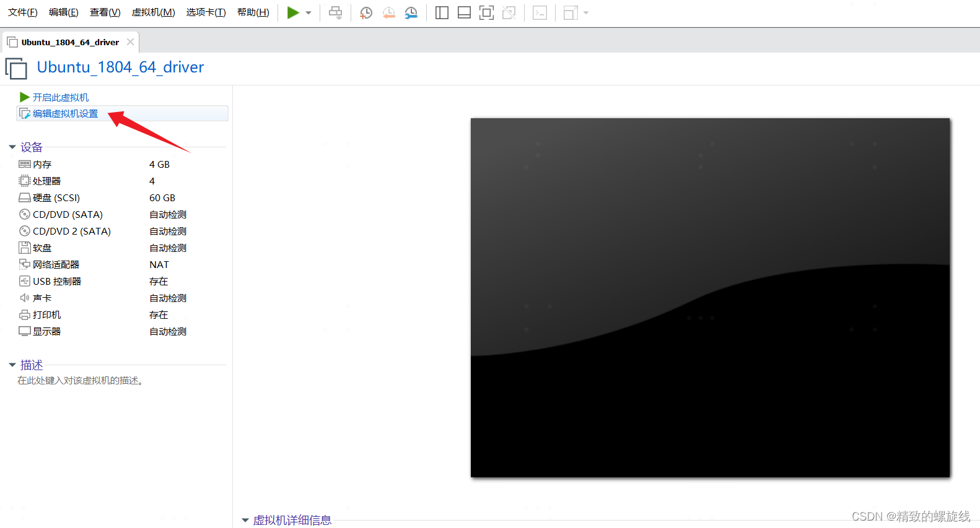Open the 虚拟机(M) menu
Image resolution: width=980 pixels, height=528 pixels.
point(154,12)
